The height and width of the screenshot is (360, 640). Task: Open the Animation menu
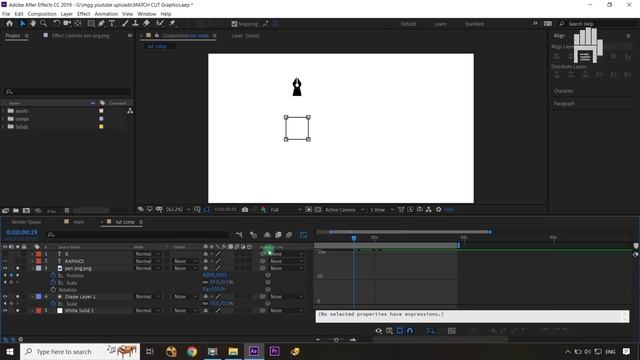tap(106, 14)
